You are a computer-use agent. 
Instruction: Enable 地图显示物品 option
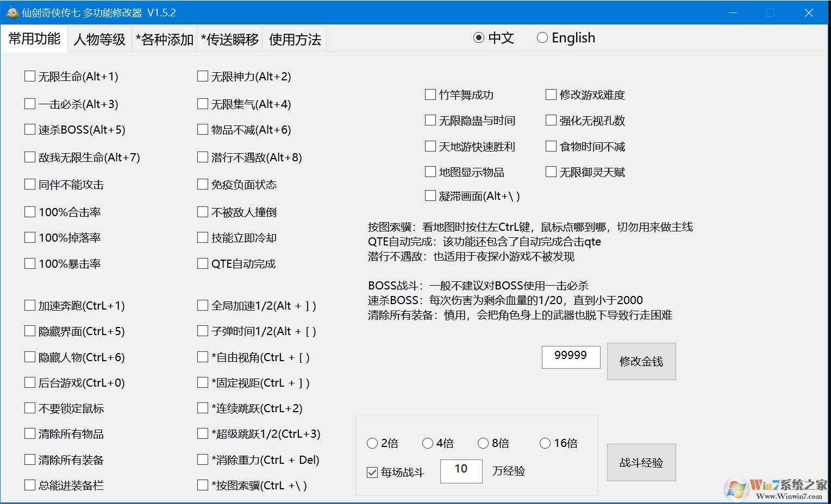coord(430,171)
